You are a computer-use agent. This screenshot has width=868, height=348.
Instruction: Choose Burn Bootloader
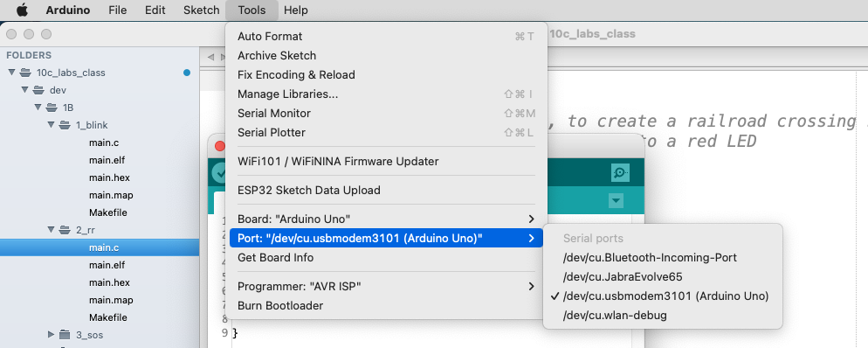click(x=386, y=306)
